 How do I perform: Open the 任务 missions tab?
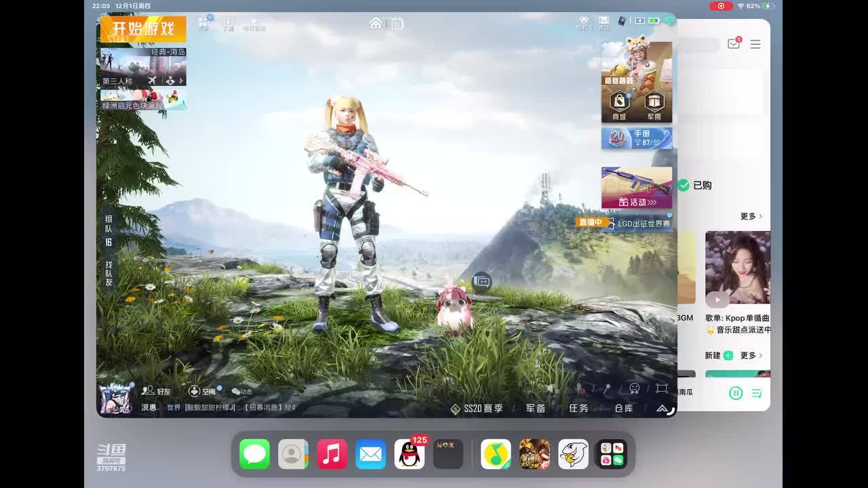click(578, 409)
